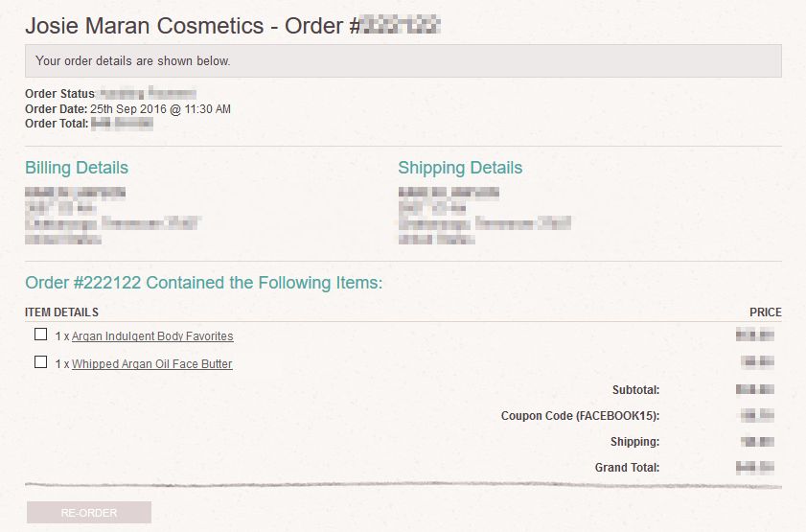Select the Order Total label
Image resolution: width=806 pixels, height=532 pixels.
(x=57, y=124)
